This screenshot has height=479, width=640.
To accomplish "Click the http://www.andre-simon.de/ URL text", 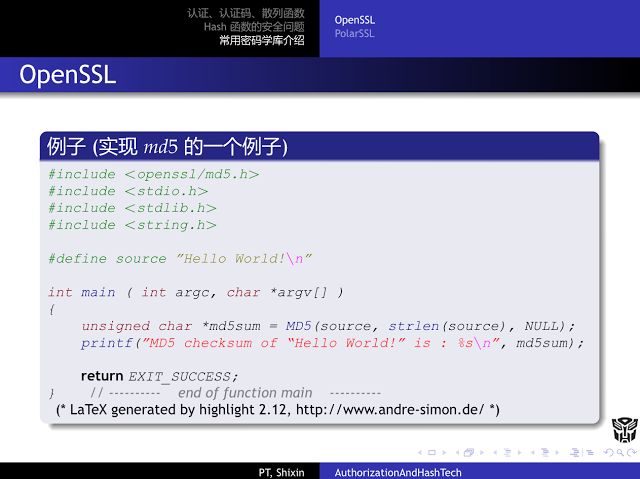I will pyautogui.click(x=390, y=410).
